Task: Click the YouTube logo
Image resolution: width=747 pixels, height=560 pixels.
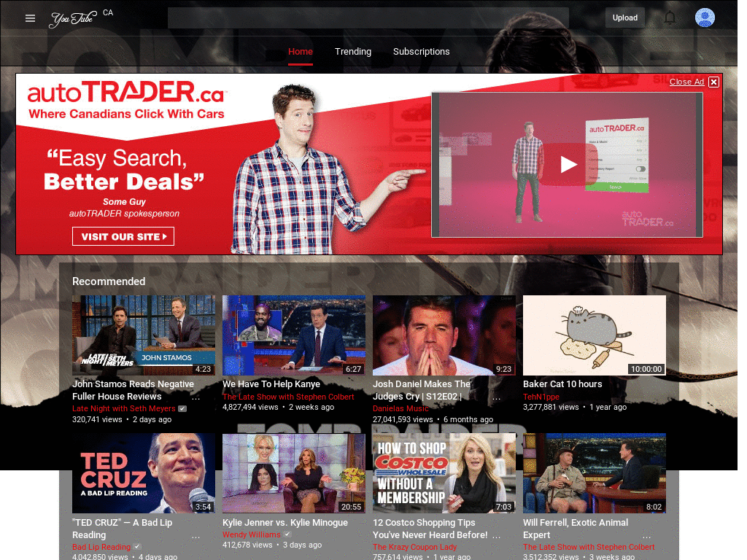Action: pos(74,18)
